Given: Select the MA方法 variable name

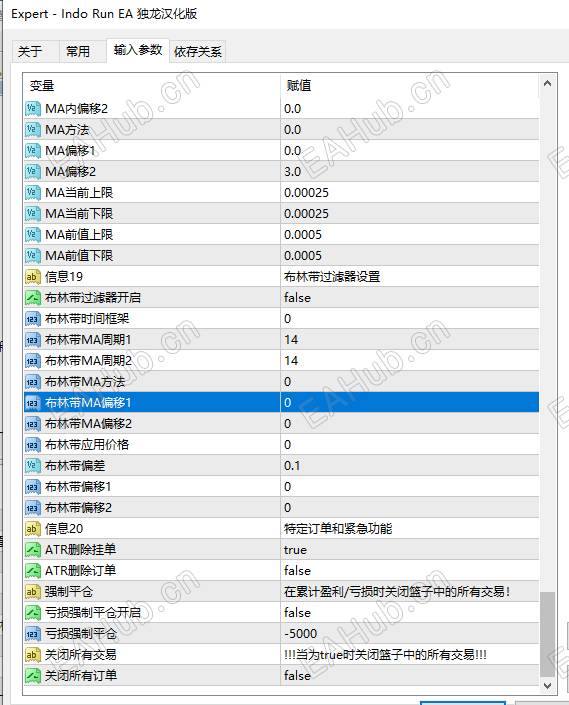Looking at the screenshot, I should (67, 130).
